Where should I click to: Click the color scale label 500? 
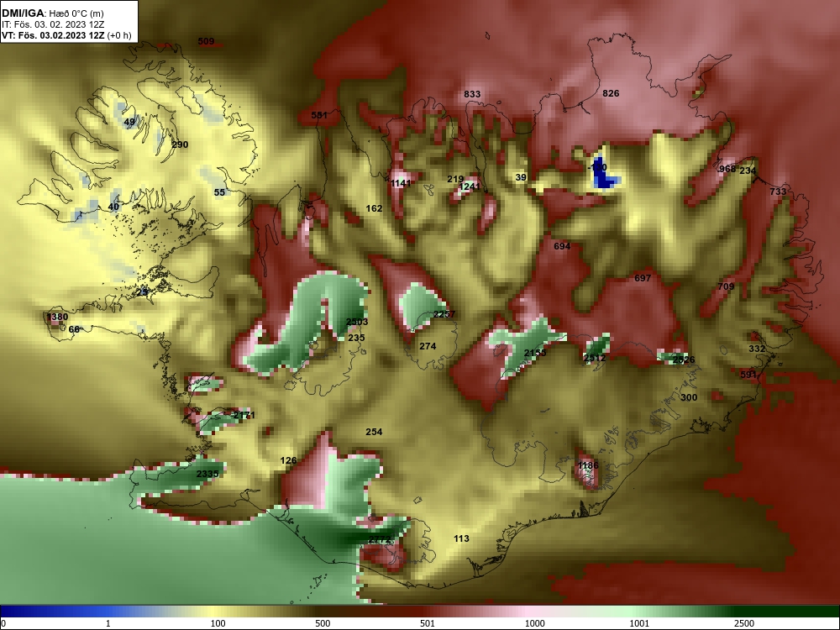click(x=323, y=623)
